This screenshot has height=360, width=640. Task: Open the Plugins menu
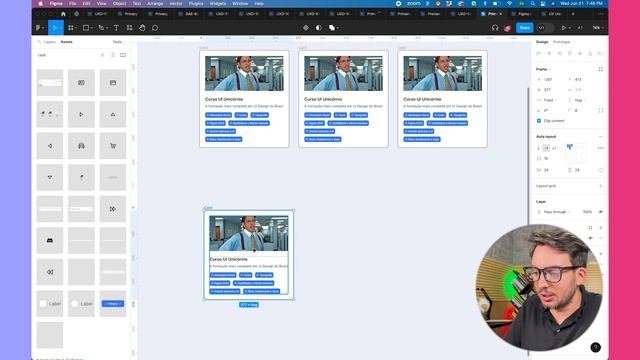pos(196,3)
